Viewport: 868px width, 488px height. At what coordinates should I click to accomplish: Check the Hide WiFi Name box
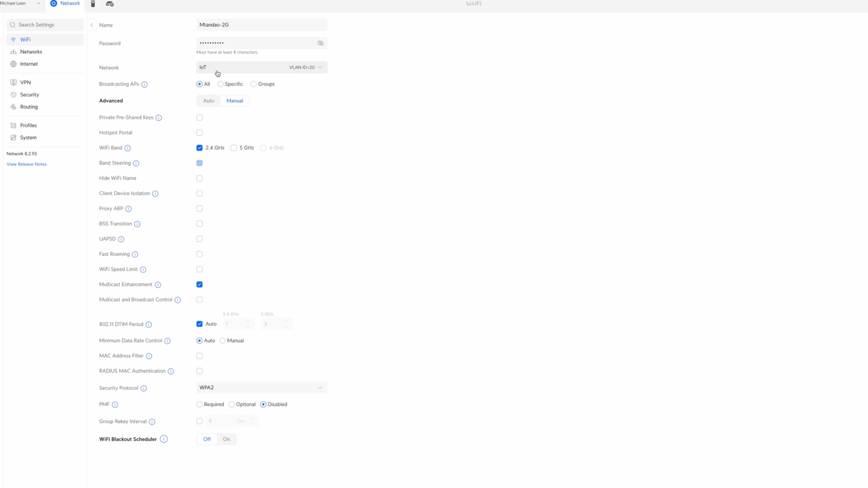tap(199, 178)
